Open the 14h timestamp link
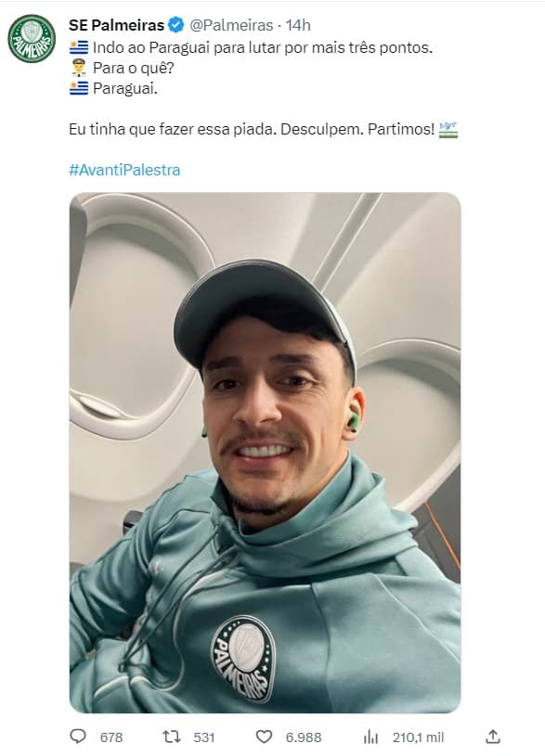Viewport: 545px width, 756px height. (298, 25)
